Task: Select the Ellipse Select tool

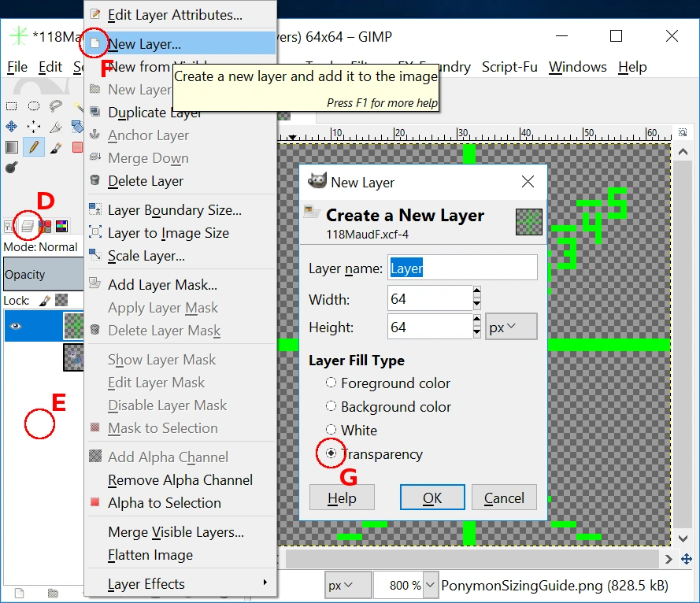Action: tap(34, 106)
